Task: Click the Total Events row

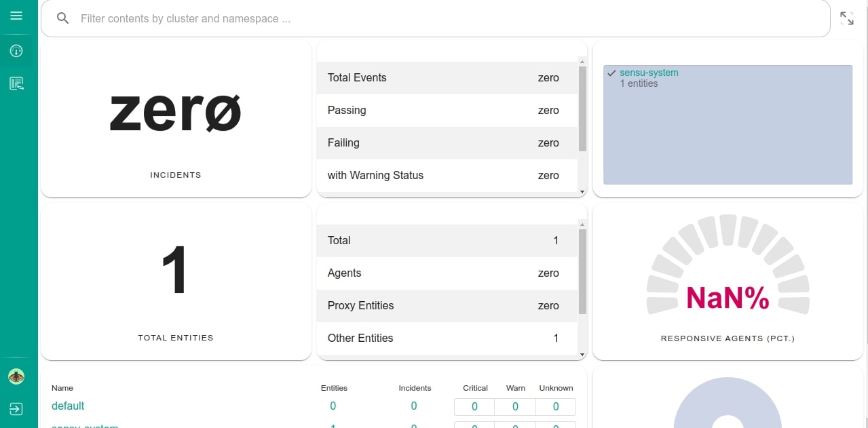Action: tap(447, 78)
